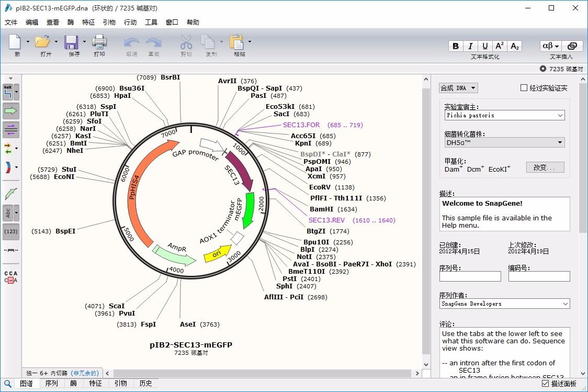Open the 合成 DNA dropdown

459,88
